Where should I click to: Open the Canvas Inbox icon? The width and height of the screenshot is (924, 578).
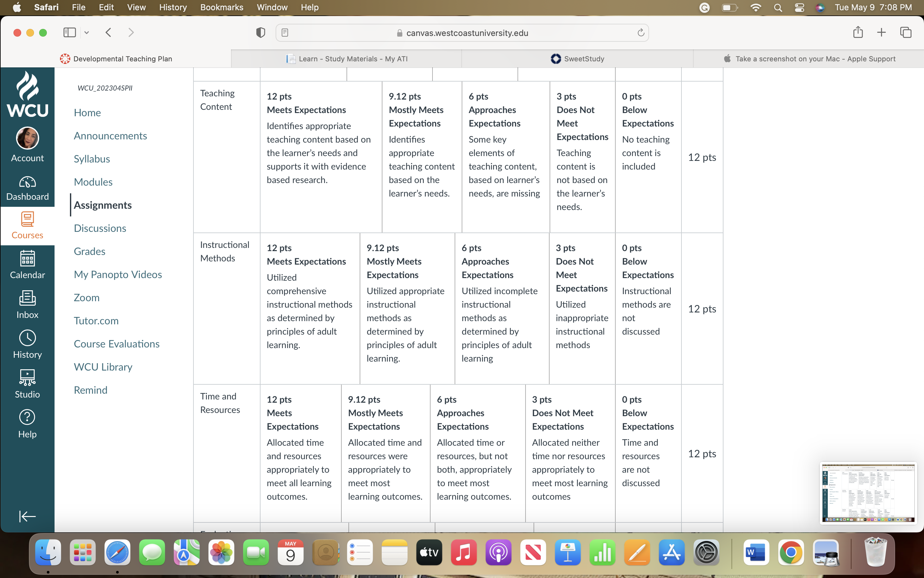(x=27, y=298)
